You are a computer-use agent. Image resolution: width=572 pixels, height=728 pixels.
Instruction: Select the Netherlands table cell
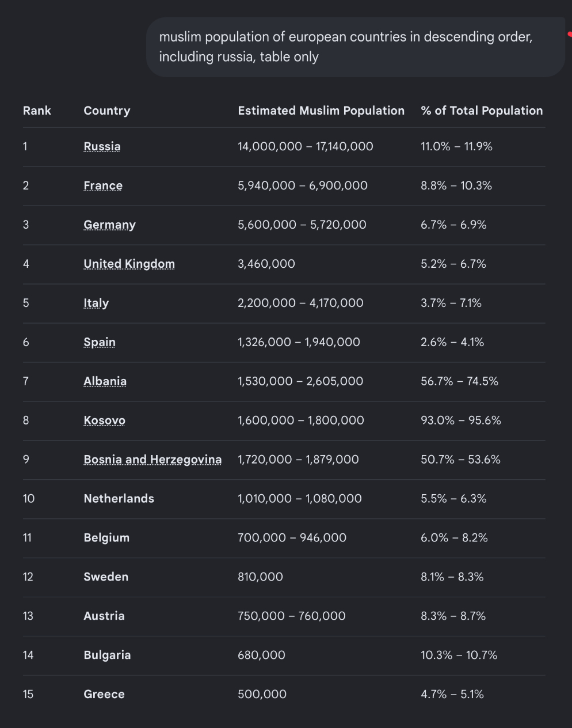pyautogui.click(x=119, y=499)
